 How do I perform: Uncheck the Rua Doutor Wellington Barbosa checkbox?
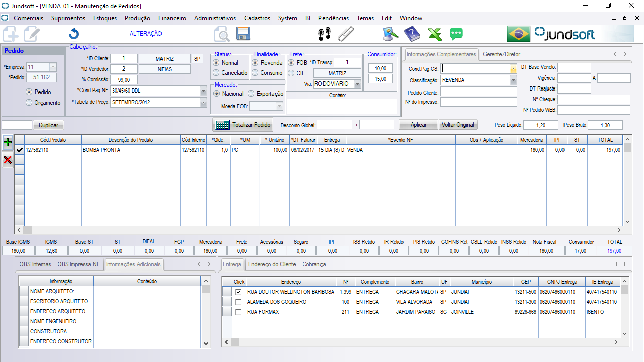click(x=238, y=292)
